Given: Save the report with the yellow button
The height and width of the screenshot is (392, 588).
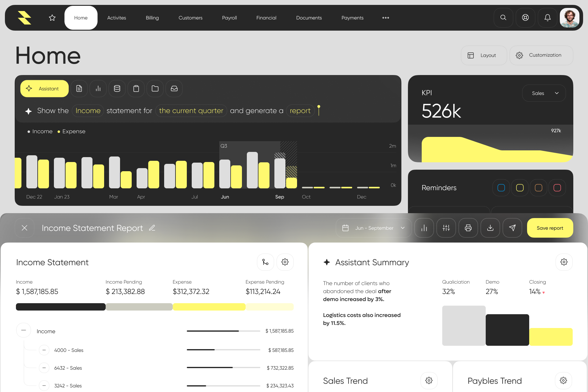Looking at the screenshot, I should coord(550,228).
